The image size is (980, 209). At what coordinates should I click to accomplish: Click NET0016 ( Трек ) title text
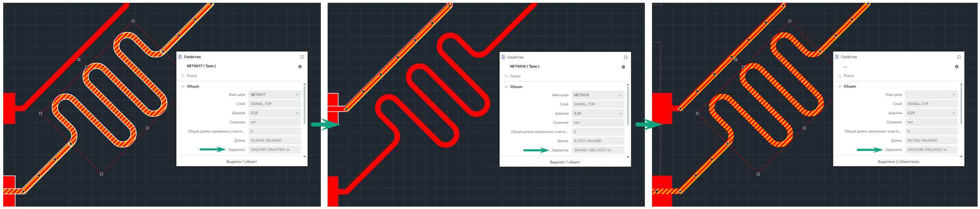(525, 66)
